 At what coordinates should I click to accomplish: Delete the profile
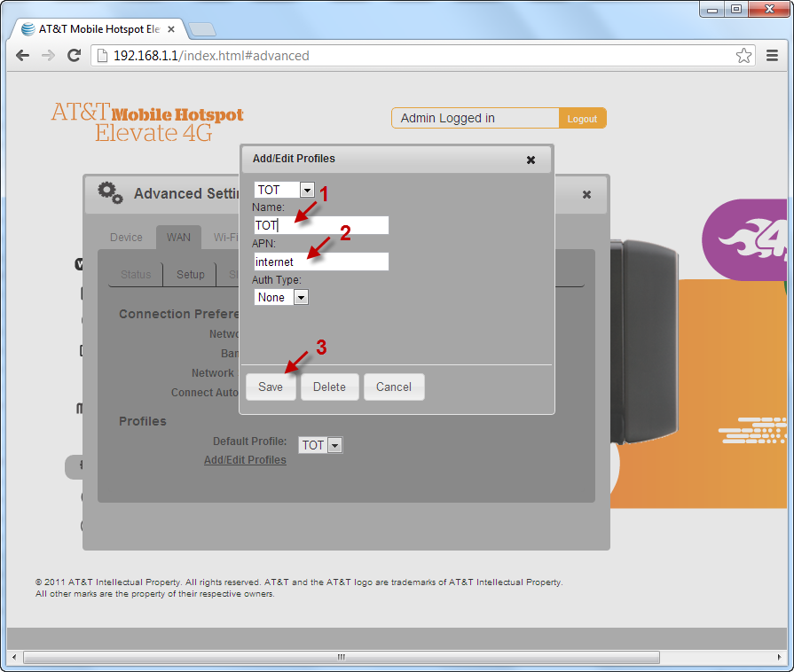tap(330, 387)
